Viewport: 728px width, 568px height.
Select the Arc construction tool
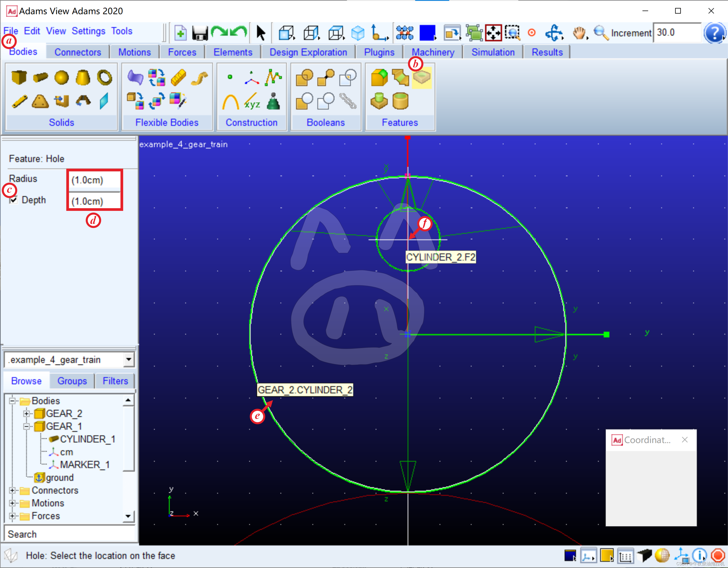tap(230, 102)
